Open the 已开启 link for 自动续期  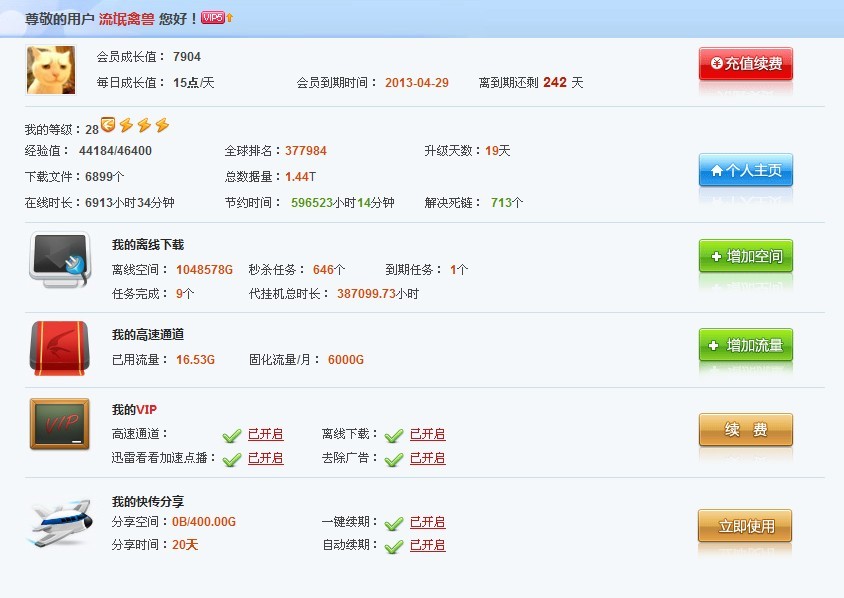pos(428,545)
